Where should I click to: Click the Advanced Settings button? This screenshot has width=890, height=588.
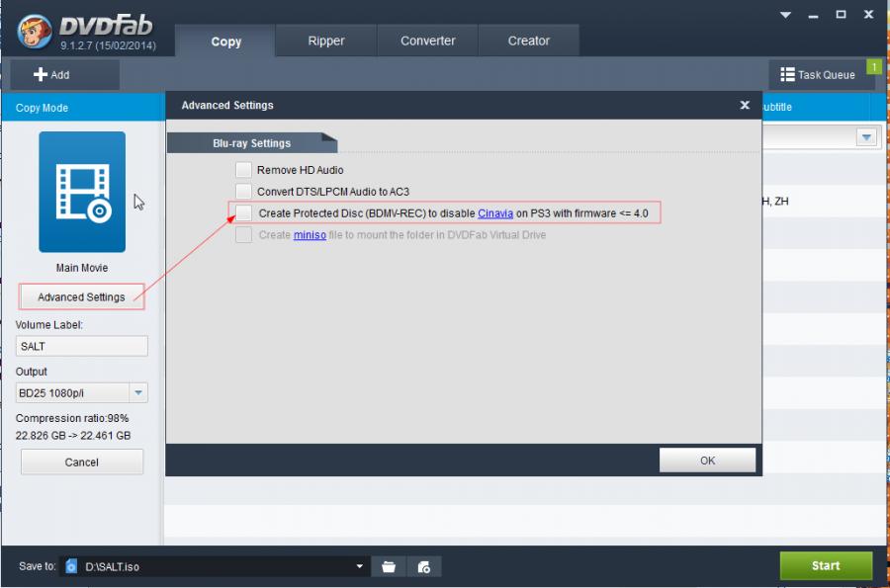click(x=81, y=296)
